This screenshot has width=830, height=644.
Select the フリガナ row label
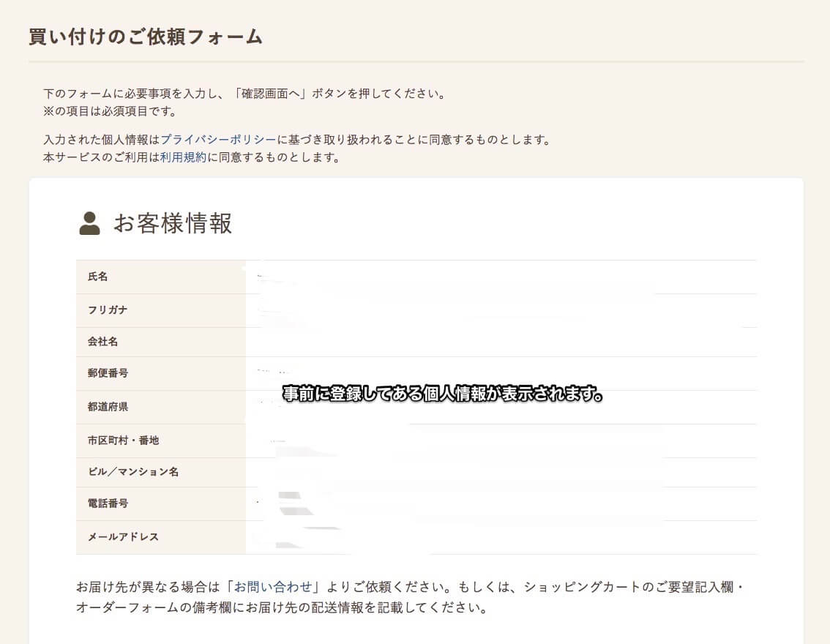108,310
